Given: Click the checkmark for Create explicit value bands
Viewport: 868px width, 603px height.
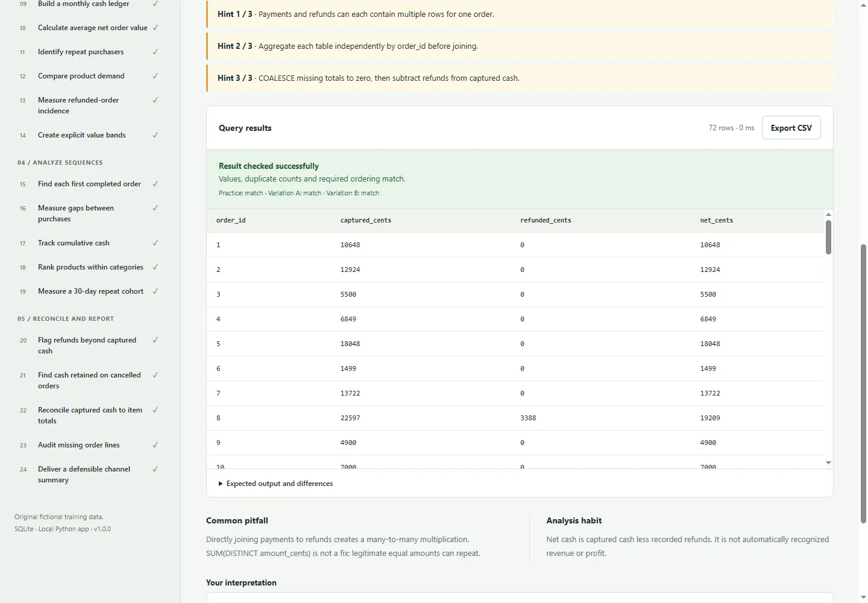Looking at the screenshot, I should [x=155, y=135].
